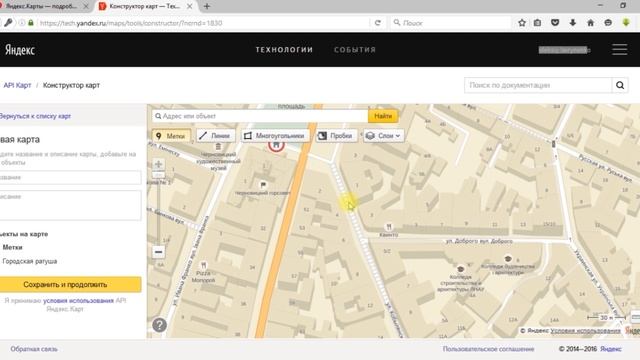640x360 pixels.
Task: Bookmark this page with star icon
Action: click(522, 23)
